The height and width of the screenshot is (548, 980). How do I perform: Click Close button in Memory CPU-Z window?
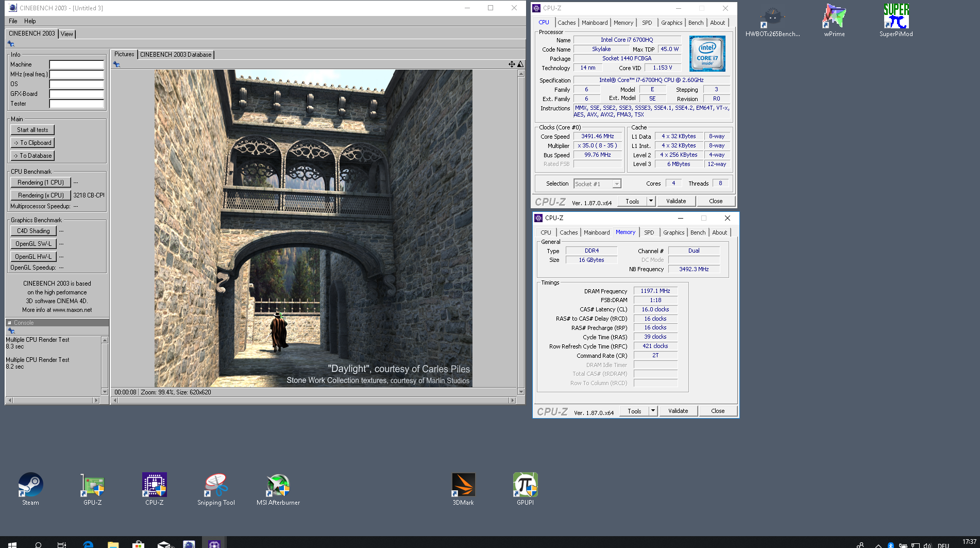pyautogui.click(x=718, y=411)
